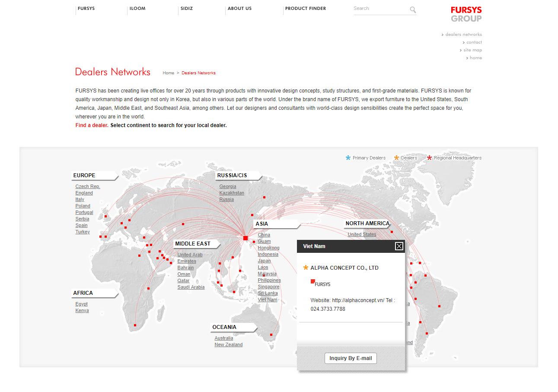Close the Viet Nam dealer popup

click(399, 246)
